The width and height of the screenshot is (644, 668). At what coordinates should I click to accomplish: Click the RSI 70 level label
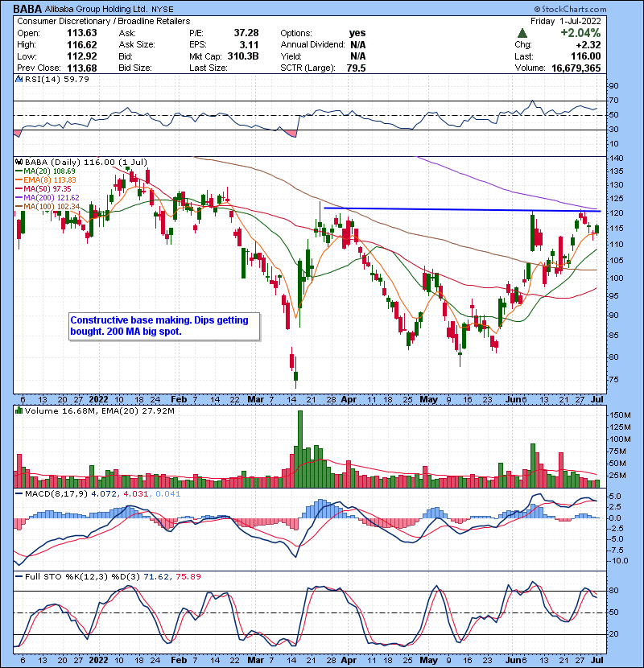coord(613,101)
